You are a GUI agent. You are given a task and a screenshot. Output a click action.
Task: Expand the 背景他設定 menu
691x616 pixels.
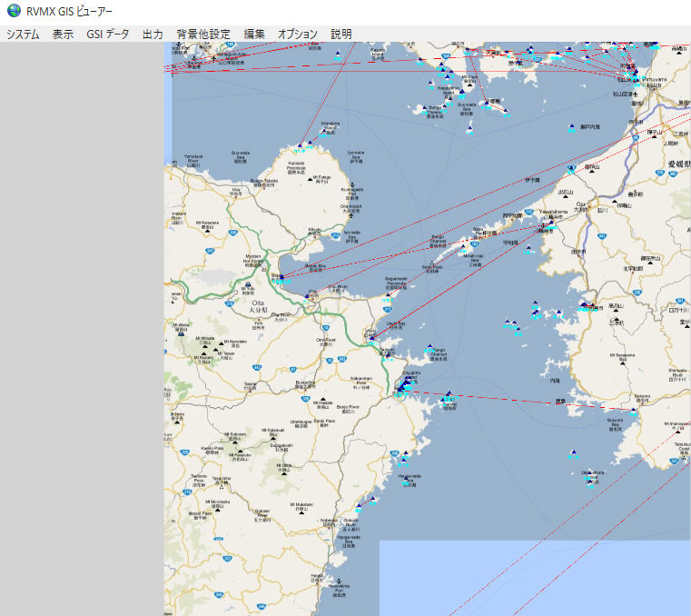tap(203, 35)
